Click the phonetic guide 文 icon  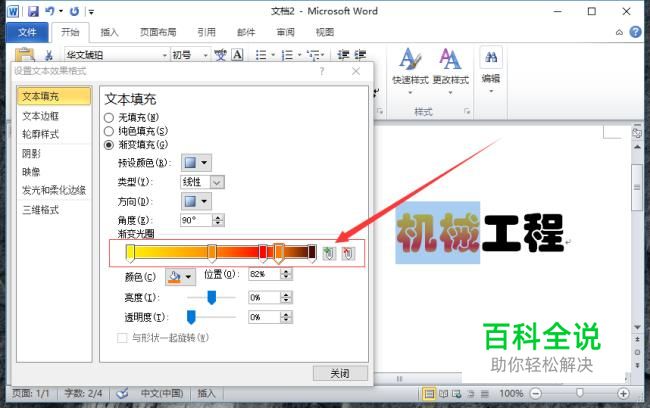221,55
